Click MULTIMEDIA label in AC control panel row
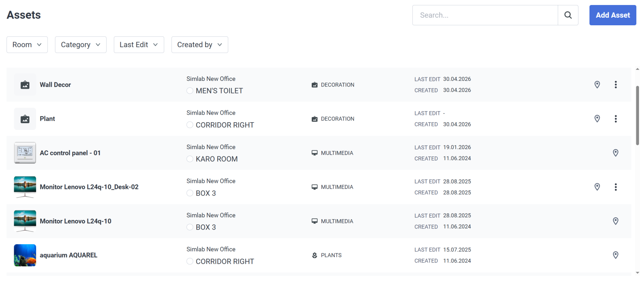644x284 pixels. pos(337,153)
